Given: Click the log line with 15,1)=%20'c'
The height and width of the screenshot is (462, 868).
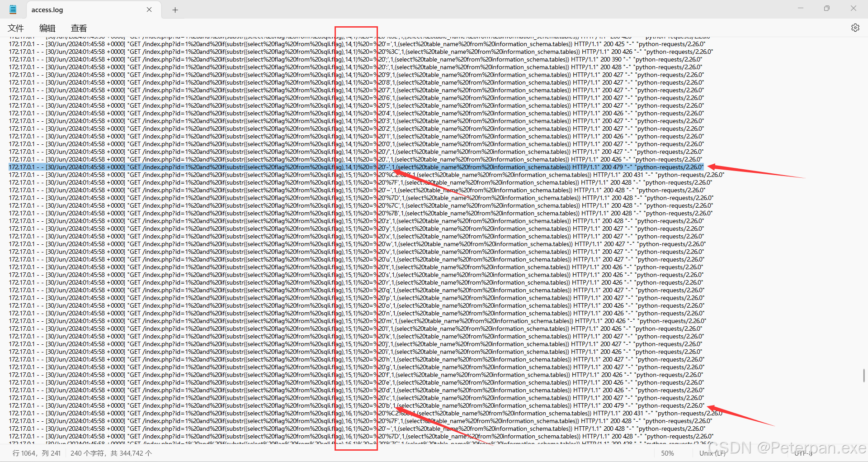Looking at the screenshot, I should pos(356,398).
